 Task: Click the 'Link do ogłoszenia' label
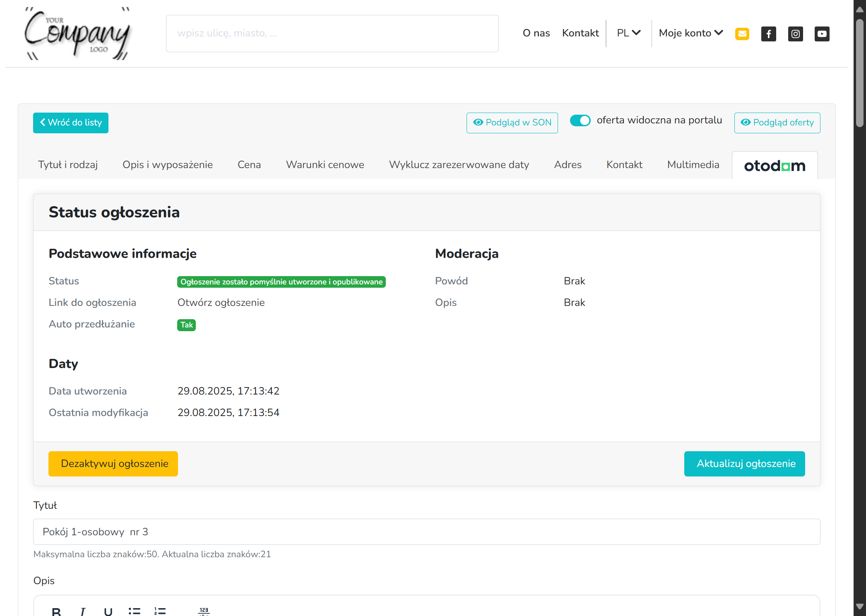click(92, 303)
